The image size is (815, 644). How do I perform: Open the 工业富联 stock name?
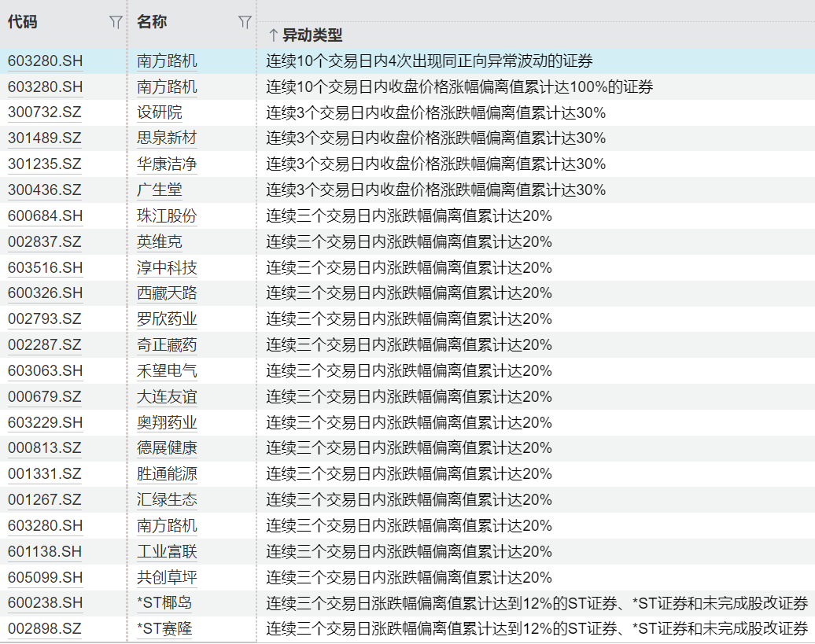167,552
